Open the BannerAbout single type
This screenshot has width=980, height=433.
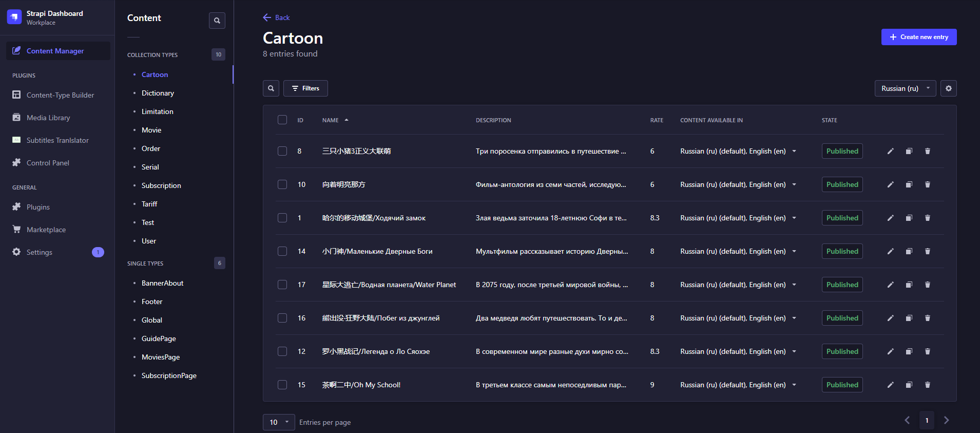tap(162, 283)
